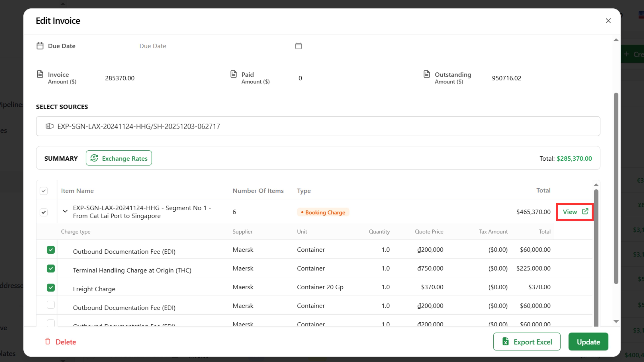Collapse the Segment No 1 row chevron
Screen dimensions: 644x362
click(x=65, y=211)
